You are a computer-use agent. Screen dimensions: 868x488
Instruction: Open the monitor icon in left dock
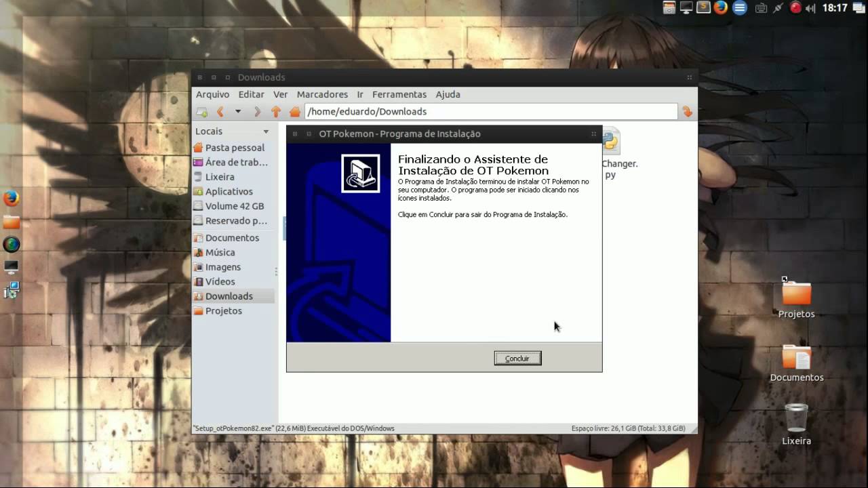pyautogui.click(x=11, y=267)
